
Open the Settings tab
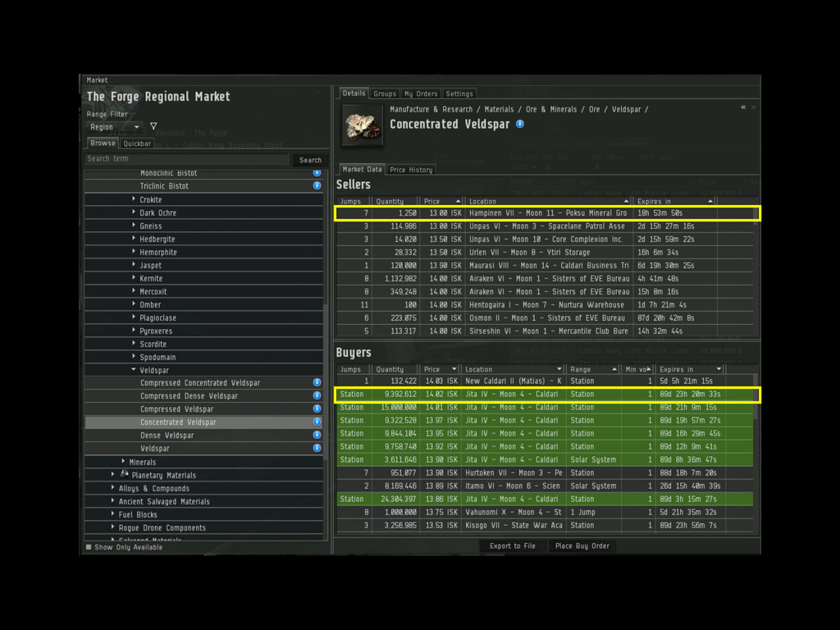click(x=459, y=94)
